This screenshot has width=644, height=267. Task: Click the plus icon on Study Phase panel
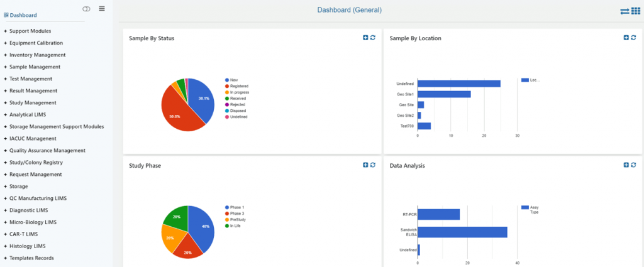[x=365, y=165]
